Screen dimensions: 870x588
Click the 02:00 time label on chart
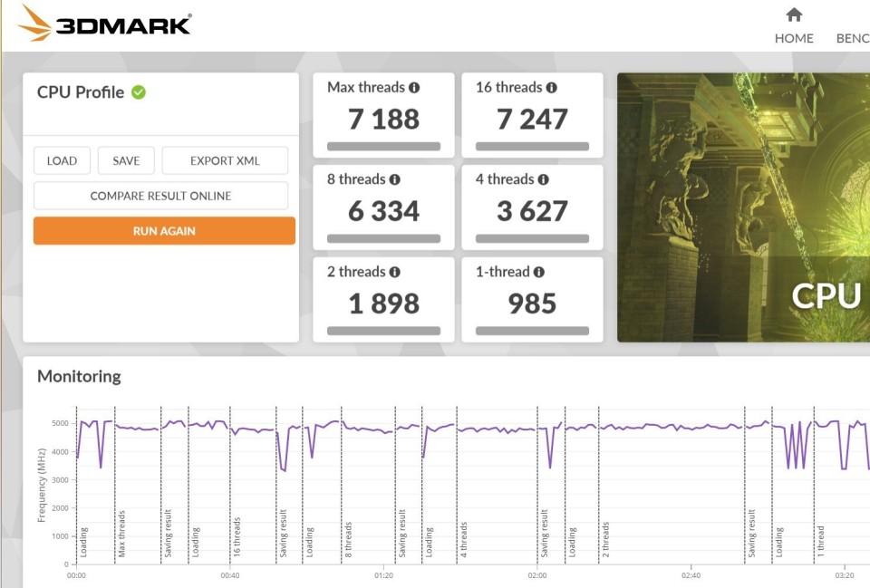point(537,576)
